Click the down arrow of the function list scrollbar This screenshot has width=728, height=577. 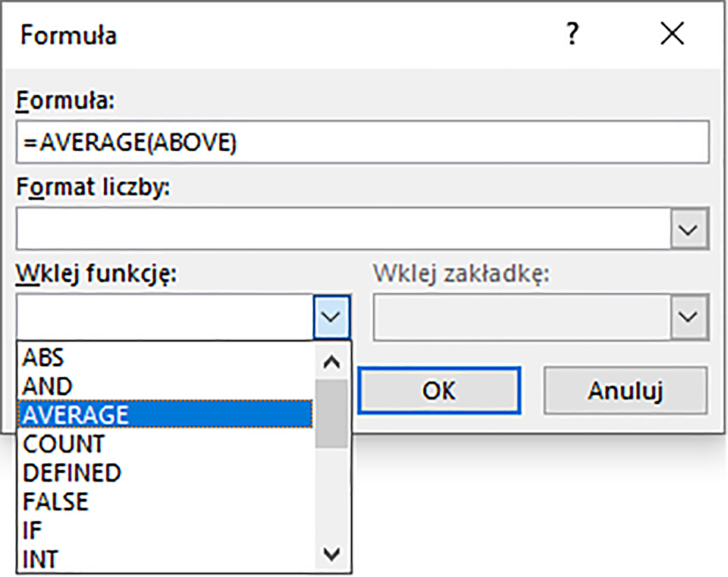click(331, 554)
